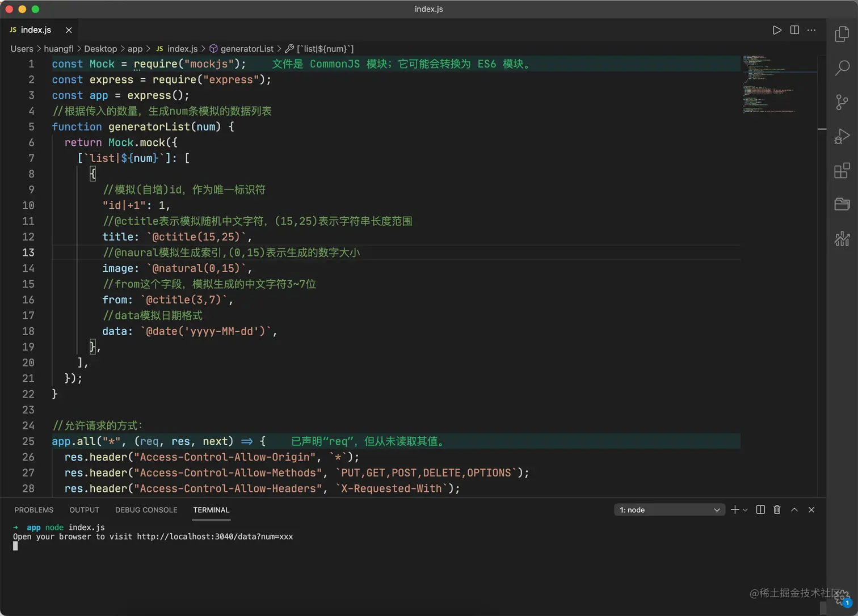Maximize the panel with the up chevron
858x616 pixels.
794,510
